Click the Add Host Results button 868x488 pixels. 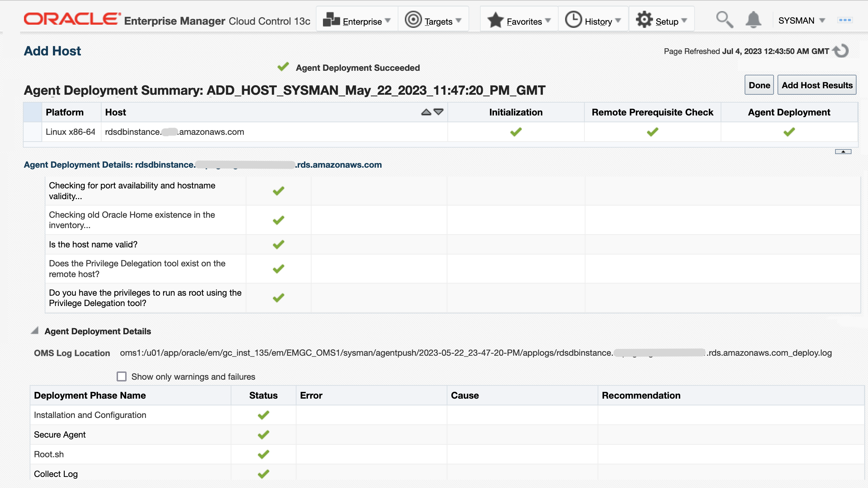pos(817,85)
